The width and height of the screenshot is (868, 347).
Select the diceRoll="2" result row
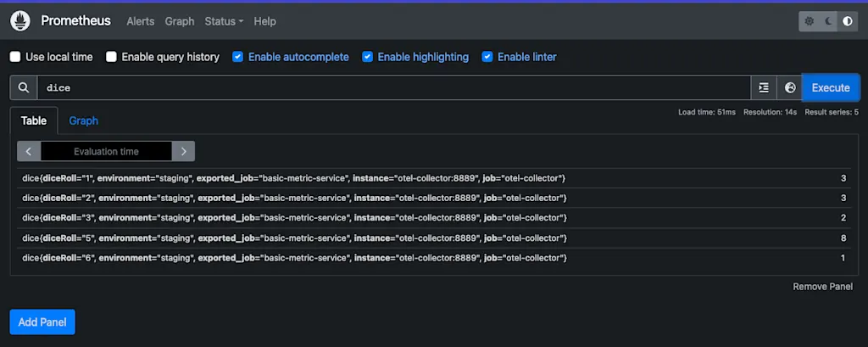click(x=435, y=198)
